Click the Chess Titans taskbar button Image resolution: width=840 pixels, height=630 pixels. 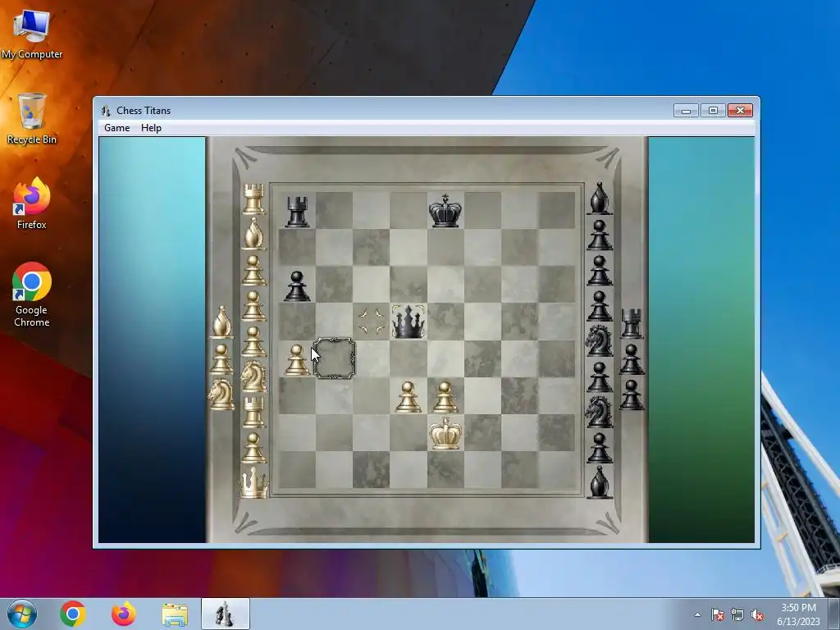point(226,614)
